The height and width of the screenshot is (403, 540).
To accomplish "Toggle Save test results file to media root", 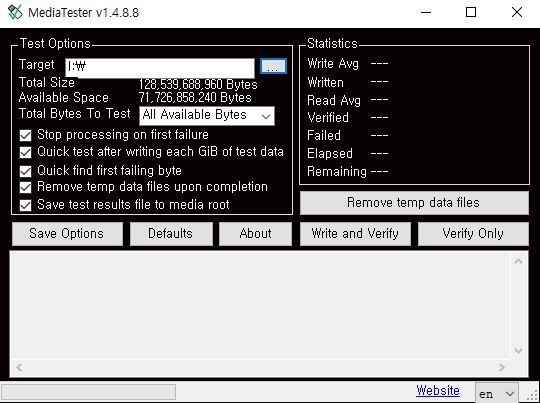I will coord(25,205).
